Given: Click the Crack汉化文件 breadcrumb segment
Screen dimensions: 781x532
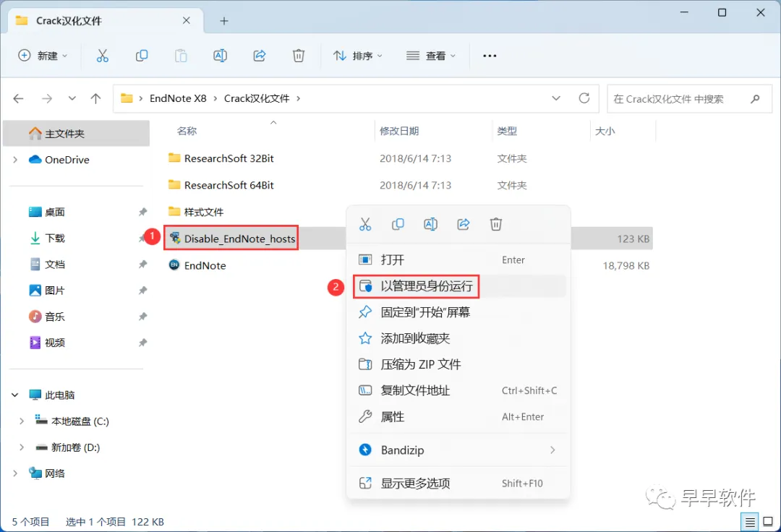Looking at the screenshot, I should point(257,98).
